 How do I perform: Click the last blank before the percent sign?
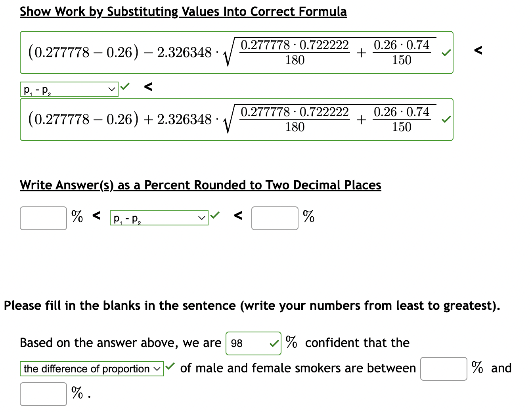click(43, 393)
